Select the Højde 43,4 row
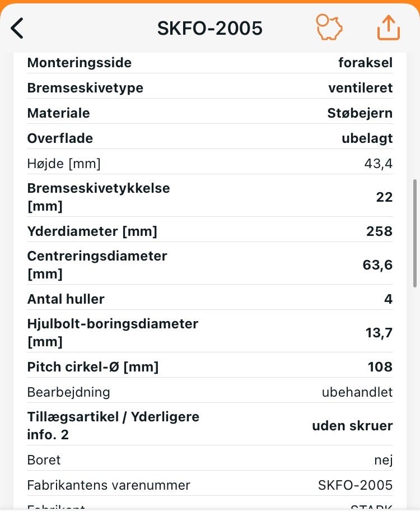 [x=210, y=164]
